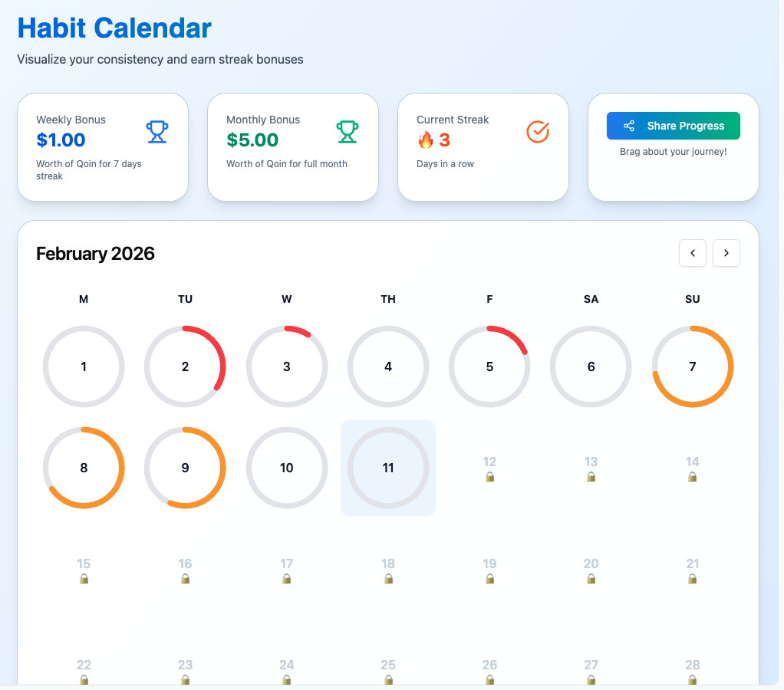Click the Habit Calendar title

[x=114, y=28]
